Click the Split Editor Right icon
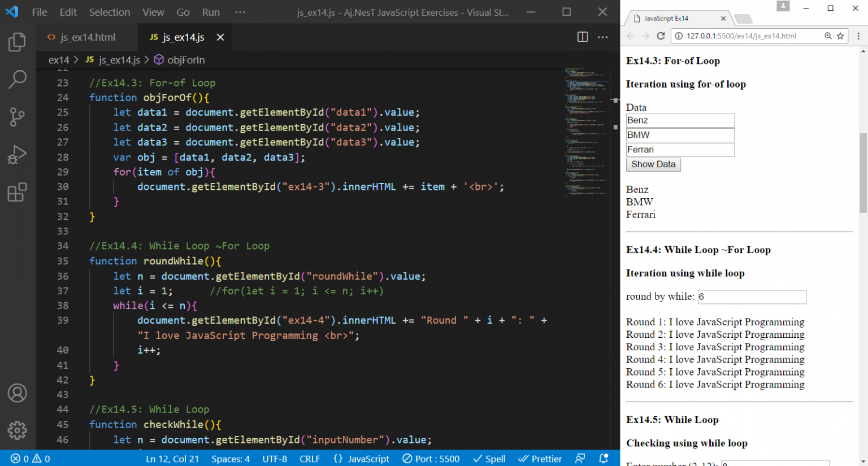This screenshot has height=466, width=868. (583, 37)
